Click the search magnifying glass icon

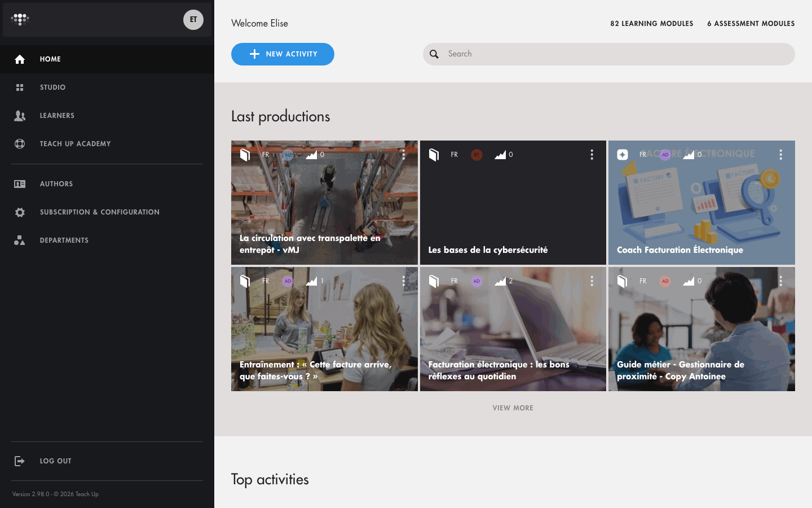coord(434,54)
